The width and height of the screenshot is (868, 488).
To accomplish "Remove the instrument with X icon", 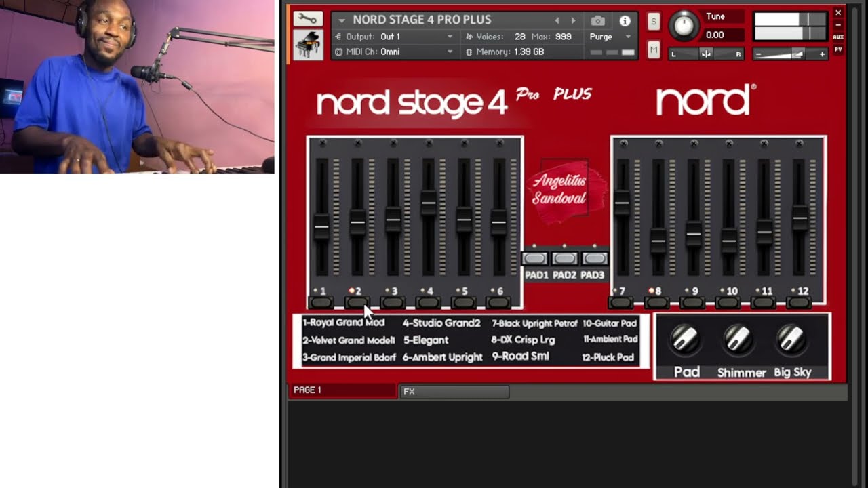I will click(x=838, y=12).
